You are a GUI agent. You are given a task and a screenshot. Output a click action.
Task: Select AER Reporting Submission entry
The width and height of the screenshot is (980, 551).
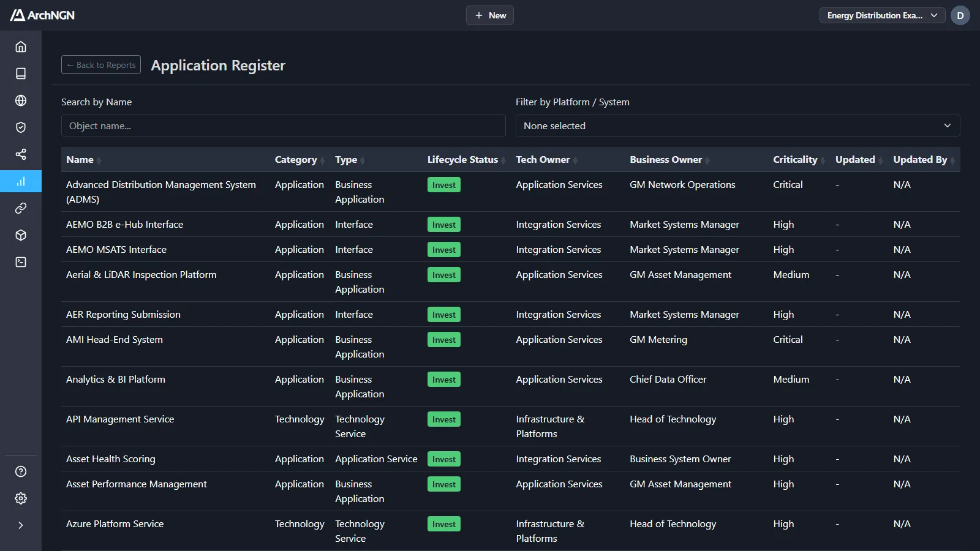(x=123, y=315)
